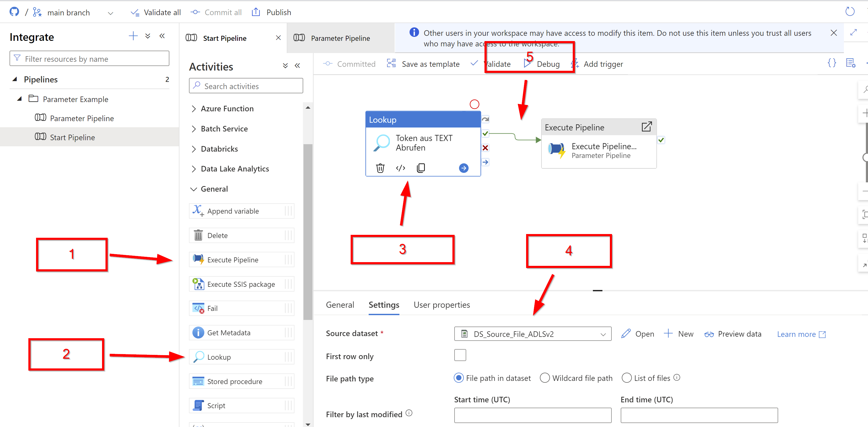Select the Script activity
This screenshot has width=868, height=427.
pos(241,406)
